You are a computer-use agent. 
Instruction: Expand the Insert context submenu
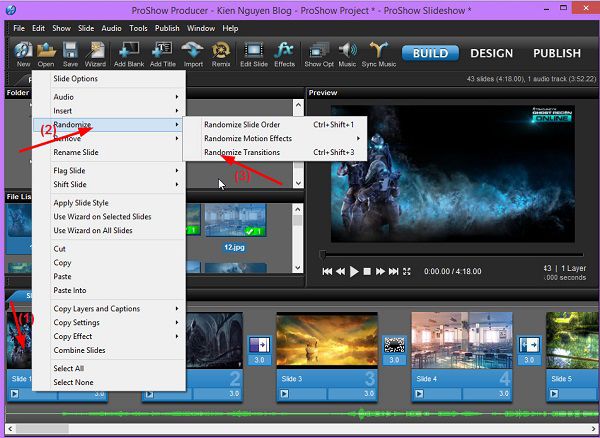coord(109,111)
